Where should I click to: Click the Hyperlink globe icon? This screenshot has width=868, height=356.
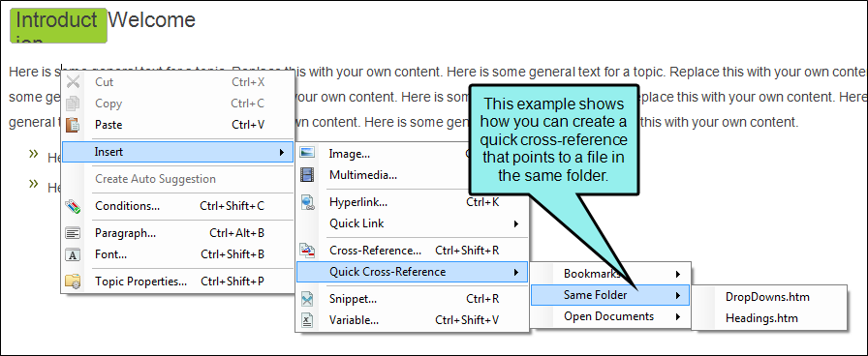(307, 202)
